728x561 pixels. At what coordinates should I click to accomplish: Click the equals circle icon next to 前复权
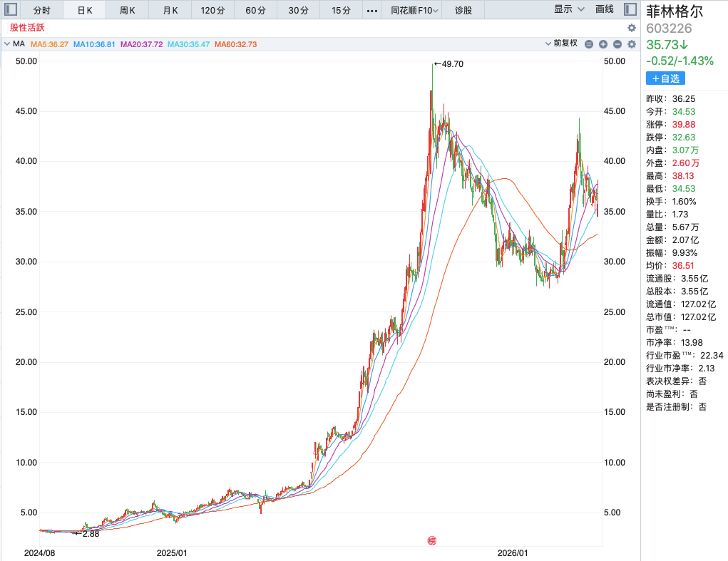pos(589,44)
